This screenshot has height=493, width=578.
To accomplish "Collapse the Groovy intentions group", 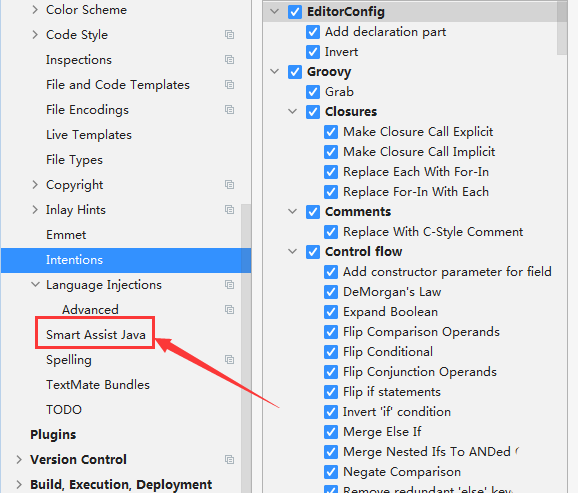I will pyautogui.click(x=275, y=71).
